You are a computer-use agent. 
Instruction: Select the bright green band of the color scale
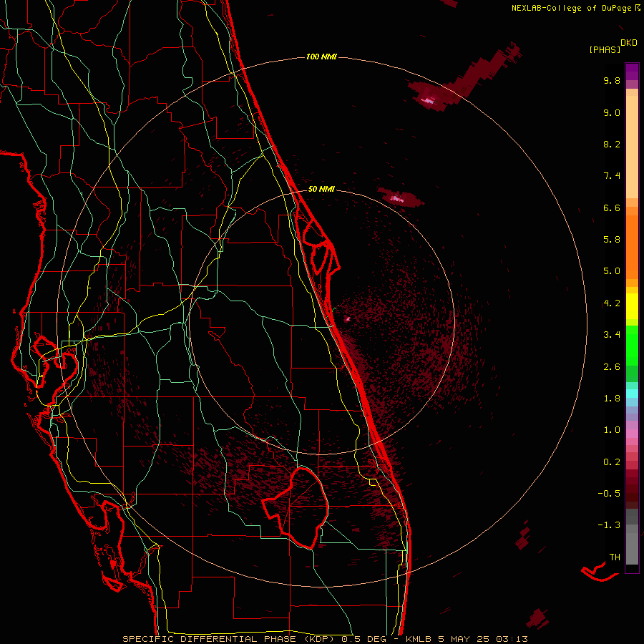pos(632,346)
